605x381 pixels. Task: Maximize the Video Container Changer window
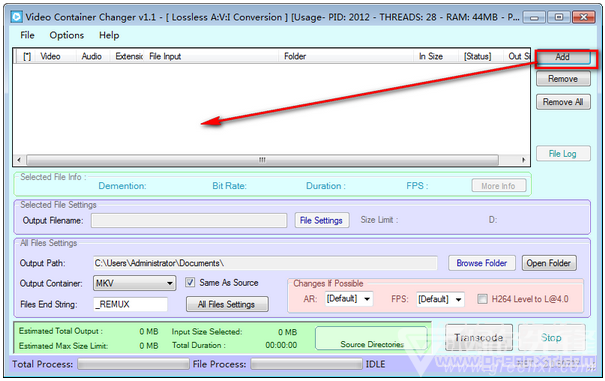(x=559, y=17)
